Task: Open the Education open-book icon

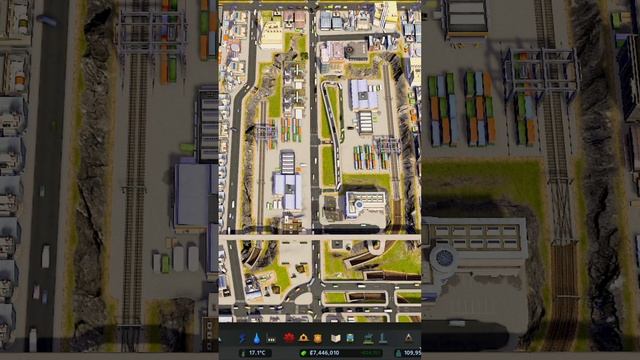Action: pos(336,338)
